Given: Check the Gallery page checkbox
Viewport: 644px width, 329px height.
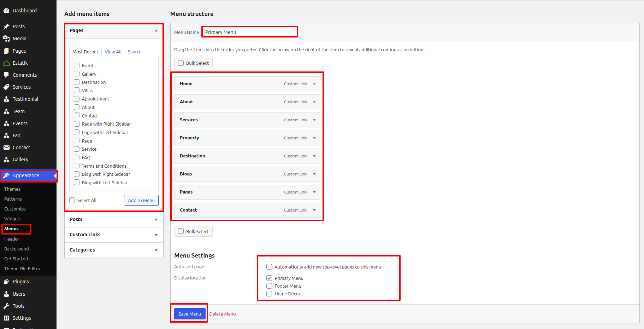Looking at the screenshot, I should 77,74.
